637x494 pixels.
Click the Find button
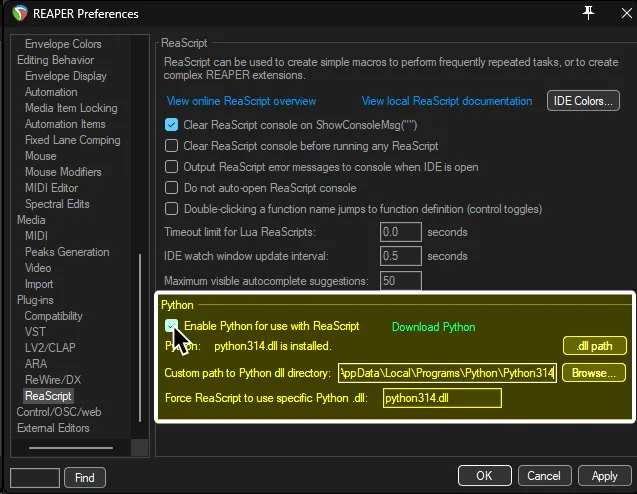[84, 477]
